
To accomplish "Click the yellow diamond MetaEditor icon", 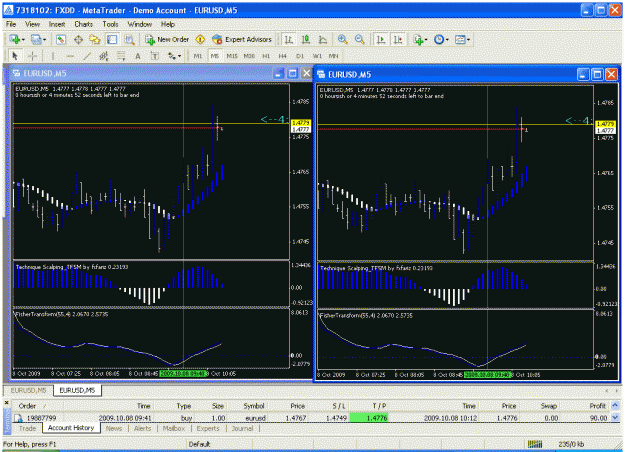I will (x=200, y=39).
